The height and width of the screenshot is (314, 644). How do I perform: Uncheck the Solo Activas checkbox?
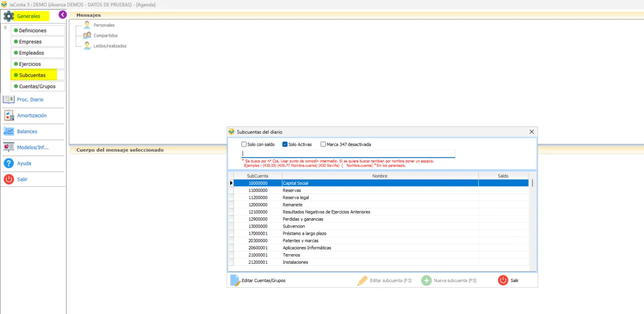(285, 144)
